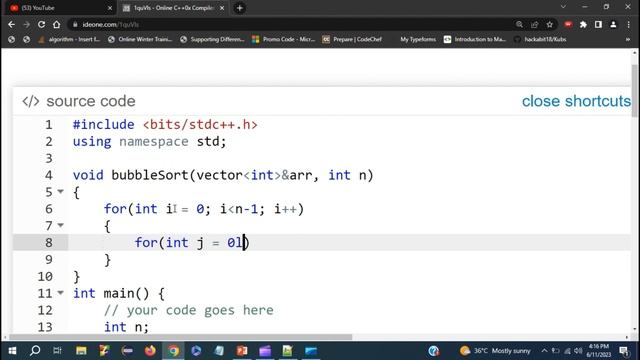Image resolution: width=640 pixels, height=360 pixels.
Task: Open the 'Introduction to Ma...' bookmark
Action: point(475,40)
